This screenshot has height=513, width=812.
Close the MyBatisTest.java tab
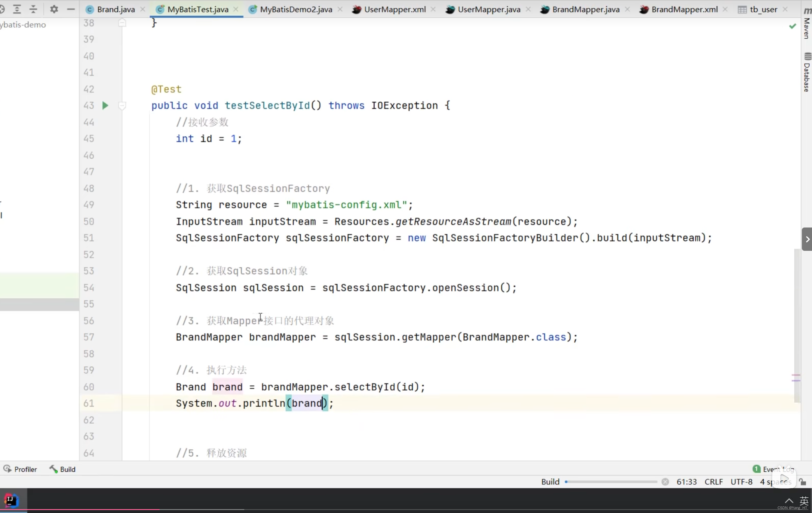click(x=236, y=10)
